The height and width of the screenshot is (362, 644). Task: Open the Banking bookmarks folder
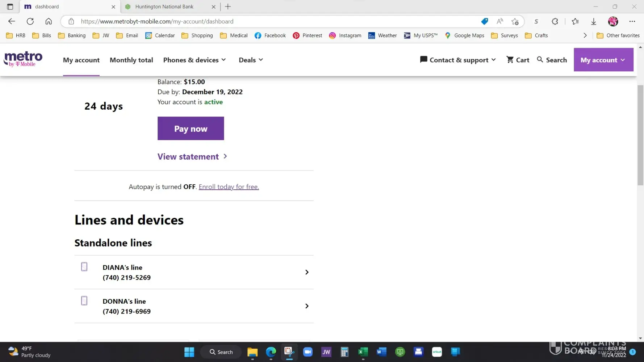click(x=72, y=35)
